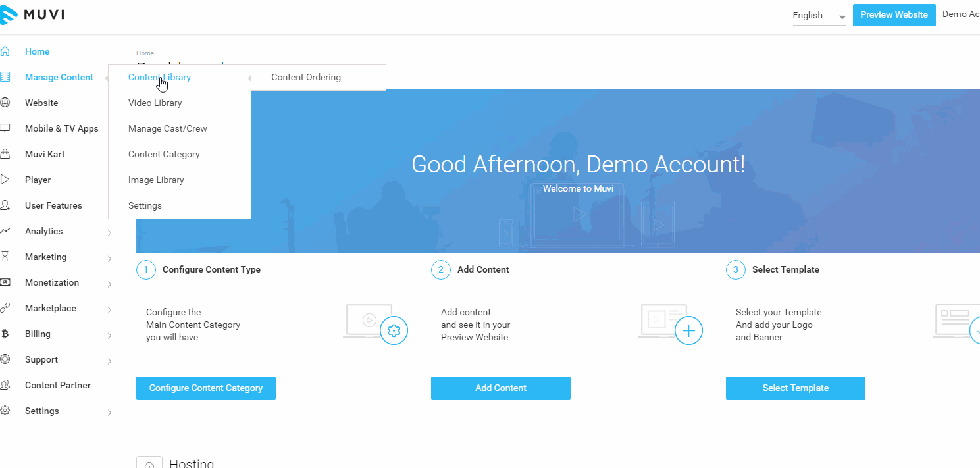The width and height of the screenshot is (980, 468).
Task: Expand the Settings chevron in sidebar
Action: coord(110,412)
